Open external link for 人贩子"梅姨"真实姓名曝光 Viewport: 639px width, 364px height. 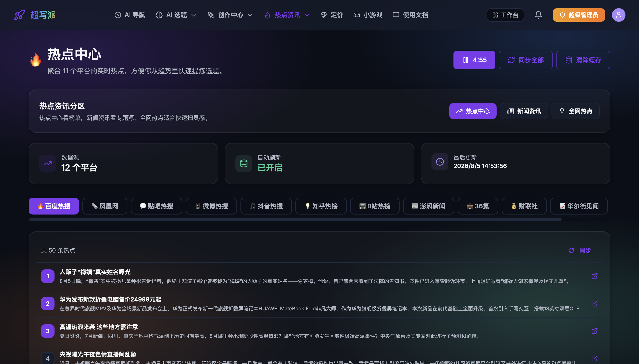(594, 276)
